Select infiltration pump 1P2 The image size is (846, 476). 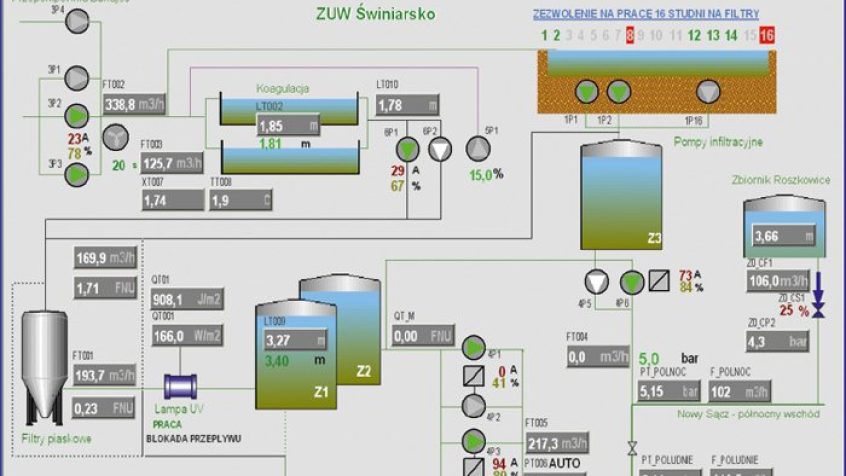pos(619,92)
